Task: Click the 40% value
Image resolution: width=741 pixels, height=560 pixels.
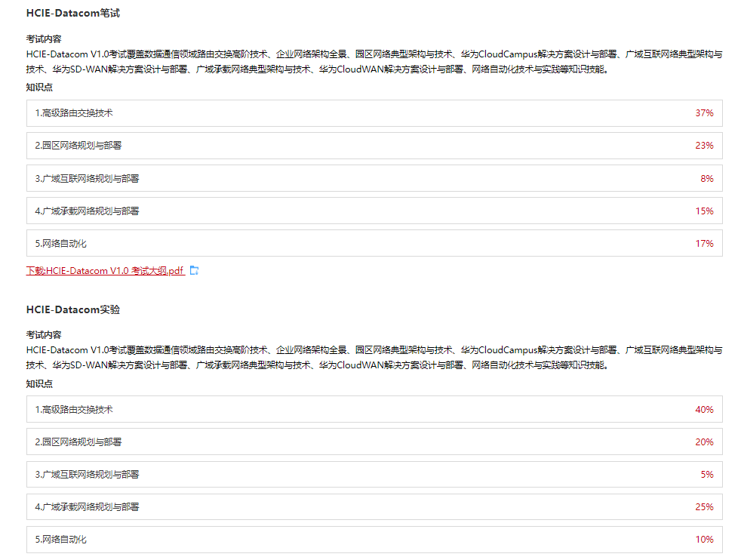Action: click(x=704, y=410)
